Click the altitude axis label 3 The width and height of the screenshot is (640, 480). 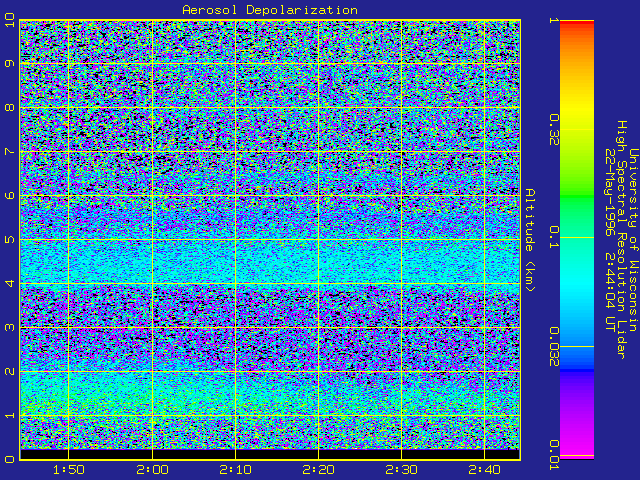pos(9,327)
